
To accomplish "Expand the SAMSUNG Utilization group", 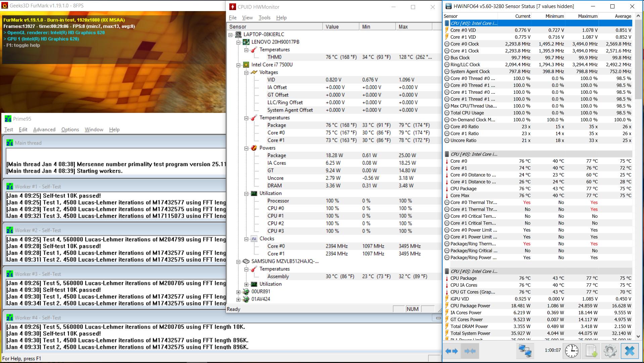I will tap(246, 284).
